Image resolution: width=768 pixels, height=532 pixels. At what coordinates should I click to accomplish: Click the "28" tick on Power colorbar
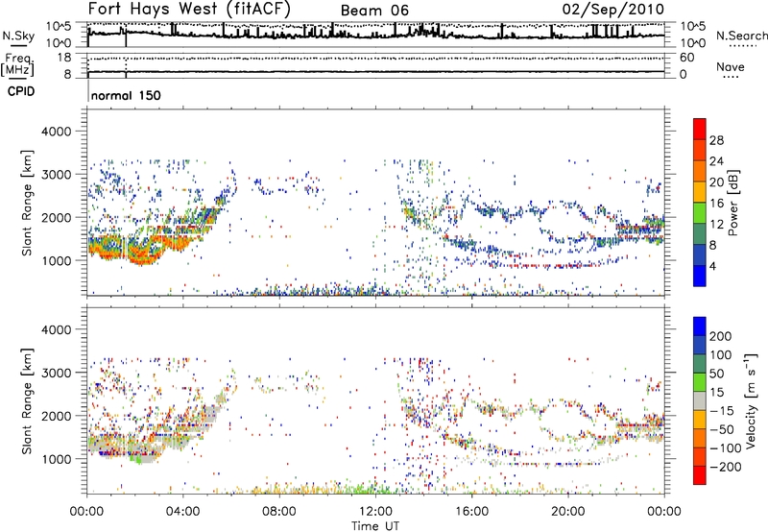pos(716,140)
